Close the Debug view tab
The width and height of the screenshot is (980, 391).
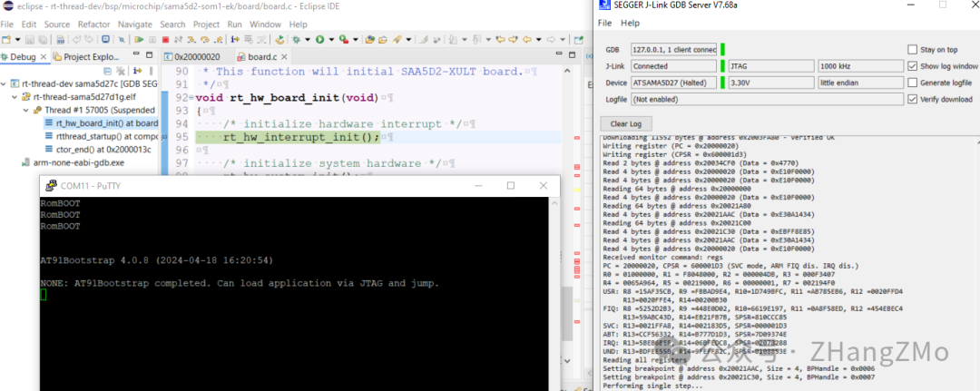coord(44,57)
